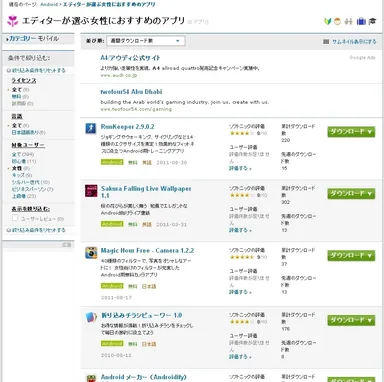The width and height of the screenshot is (384, 382).
Task: Click the grid icon beside サムネイル表示にする
Action: click(326, 42)
